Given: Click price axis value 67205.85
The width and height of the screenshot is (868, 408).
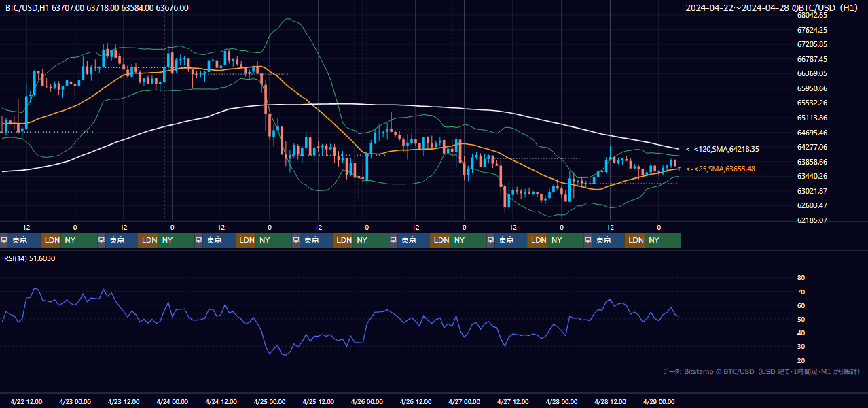Looking at the screenshot, I should click(812, 44).
